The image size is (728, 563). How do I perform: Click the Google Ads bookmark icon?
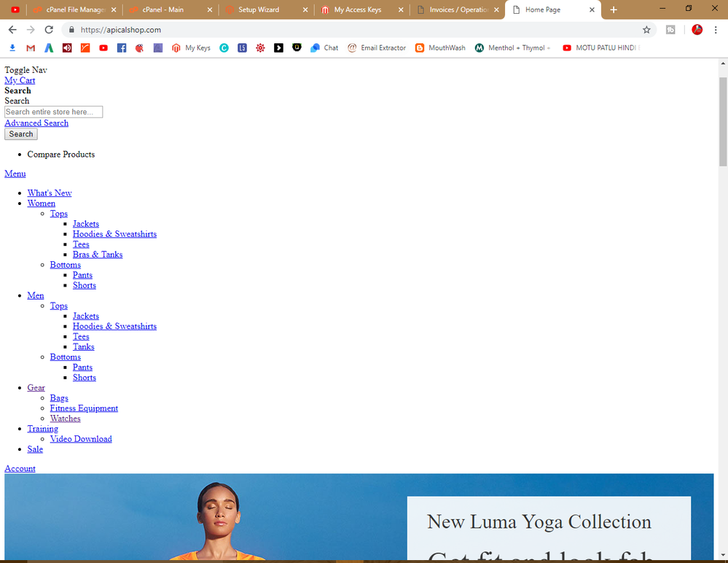[49, 48]
